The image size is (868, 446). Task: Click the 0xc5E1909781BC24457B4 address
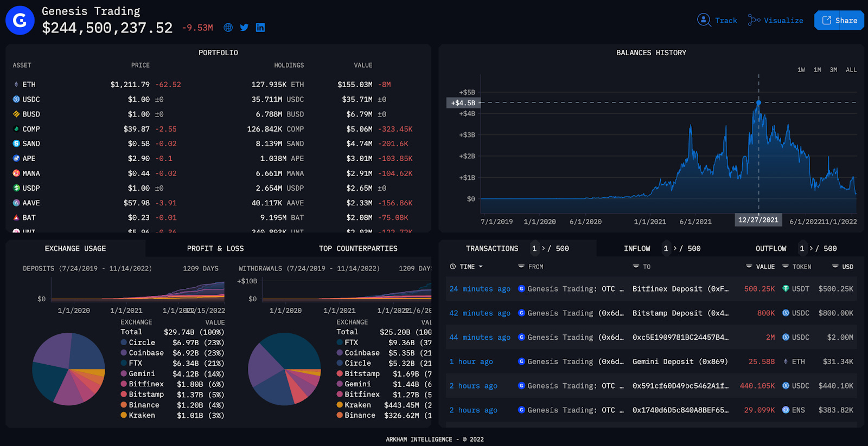pos(680,337)
